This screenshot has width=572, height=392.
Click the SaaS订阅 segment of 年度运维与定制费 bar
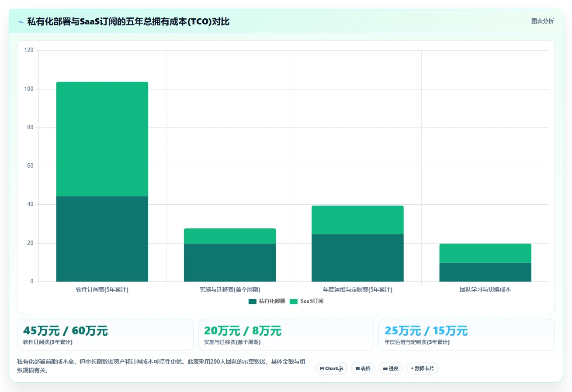[x=357, y=220]
